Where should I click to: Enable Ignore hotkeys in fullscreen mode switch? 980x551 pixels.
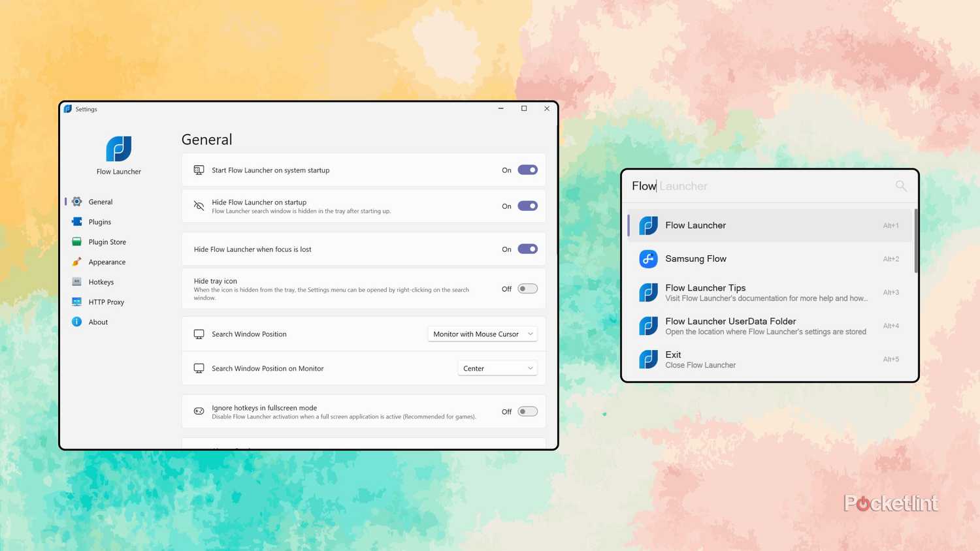tap(527, 411)
